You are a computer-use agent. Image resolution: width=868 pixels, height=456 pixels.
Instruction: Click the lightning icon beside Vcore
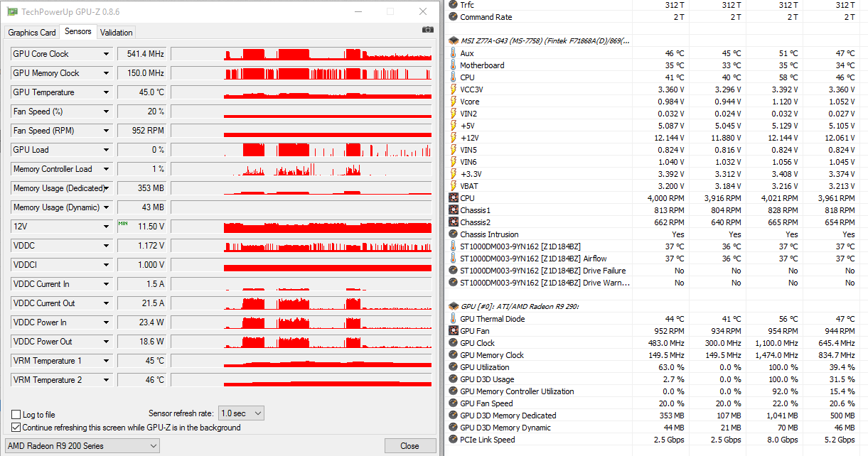(454, 102)
